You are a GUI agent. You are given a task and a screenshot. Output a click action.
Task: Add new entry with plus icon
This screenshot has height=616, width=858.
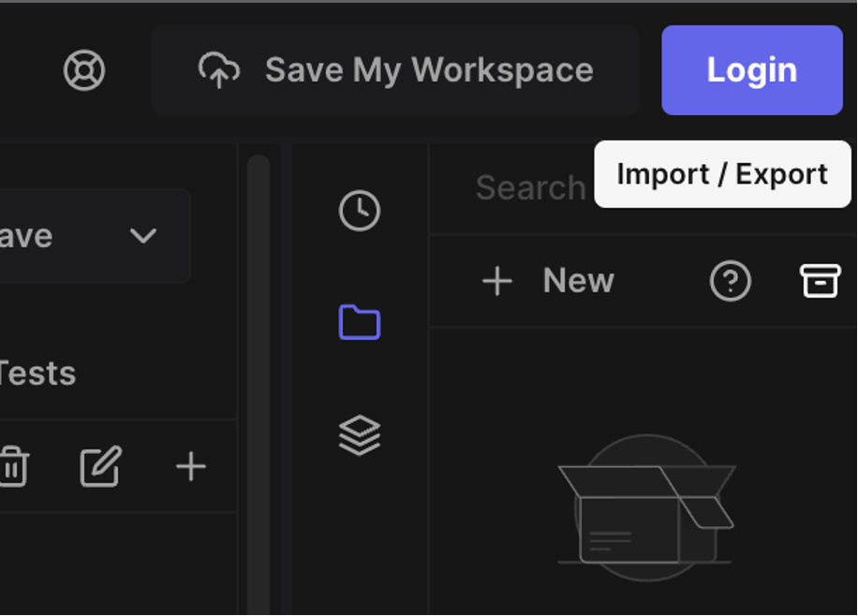pos(191,466)
